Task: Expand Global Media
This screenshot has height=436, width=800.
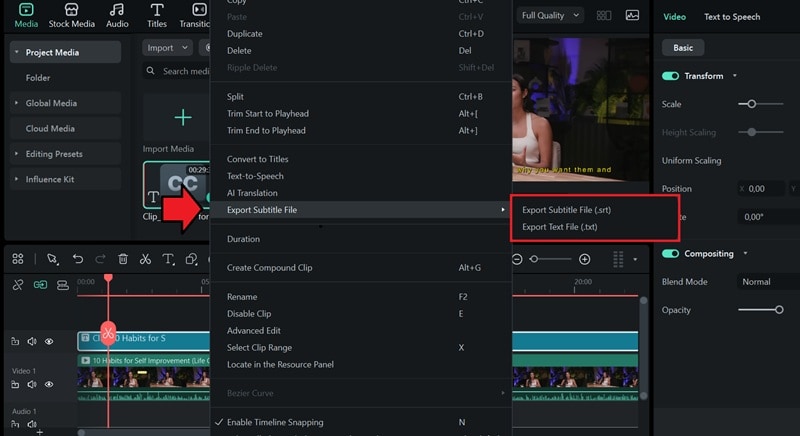Action: (x=16, y=102)
